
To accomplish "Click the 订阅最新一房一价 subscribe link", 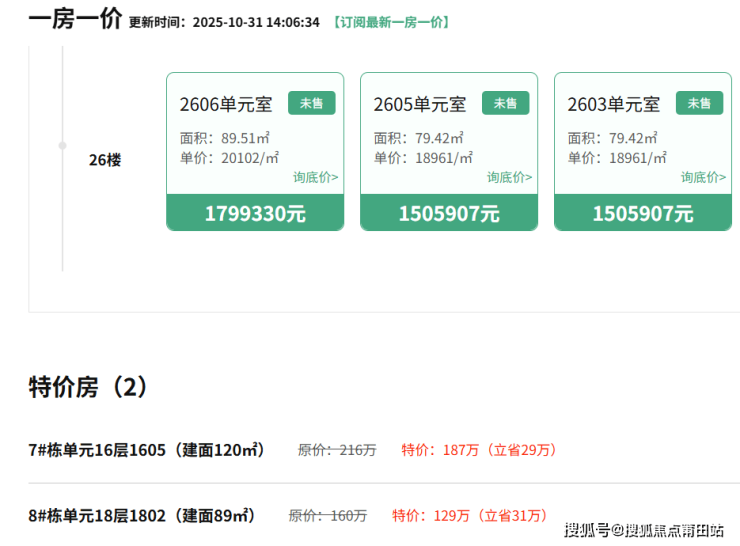I will (391, 22).
